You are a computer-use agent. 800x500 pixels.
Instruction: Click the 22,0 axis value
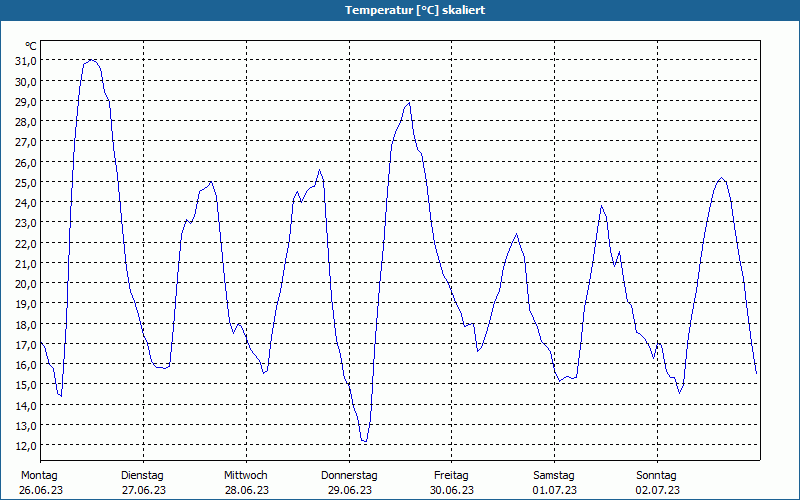(x=26, y=243)
